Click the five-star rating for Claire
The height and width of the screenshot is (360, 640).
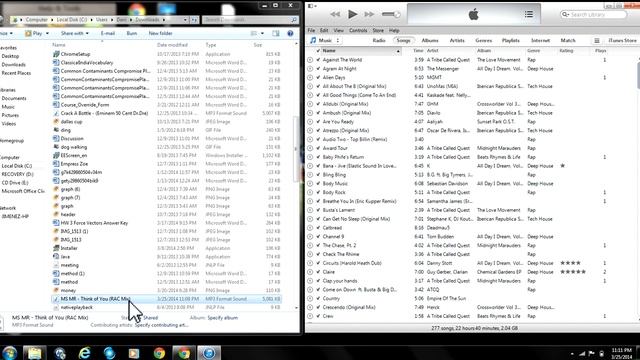[573, 272]
